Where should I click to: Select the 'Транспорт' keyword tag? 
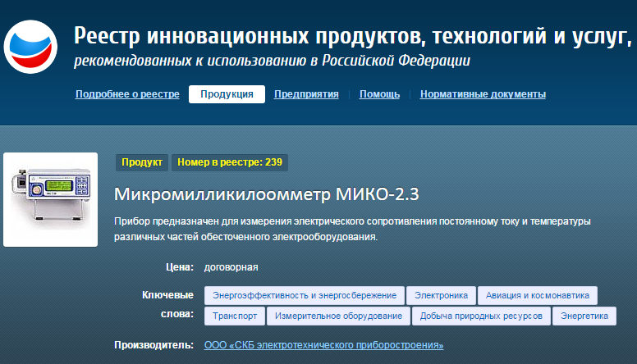pyautogui.click(x=235, y=316)
